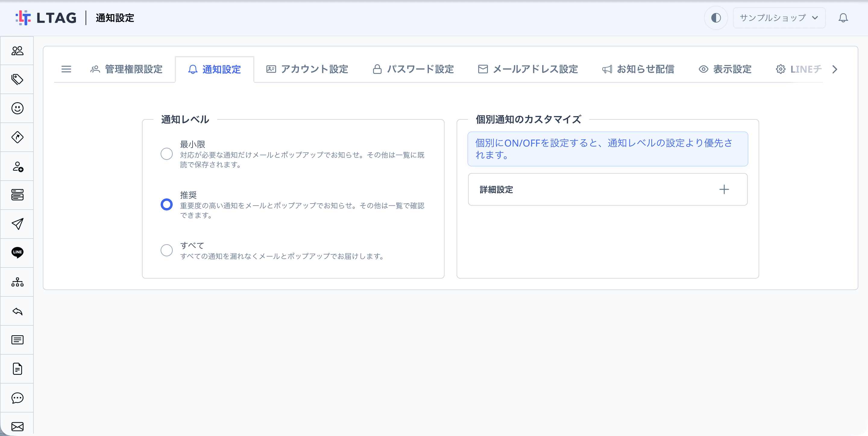Open the hierarchy tree sidebar icon
868x436 pixels.
point(17,282)
